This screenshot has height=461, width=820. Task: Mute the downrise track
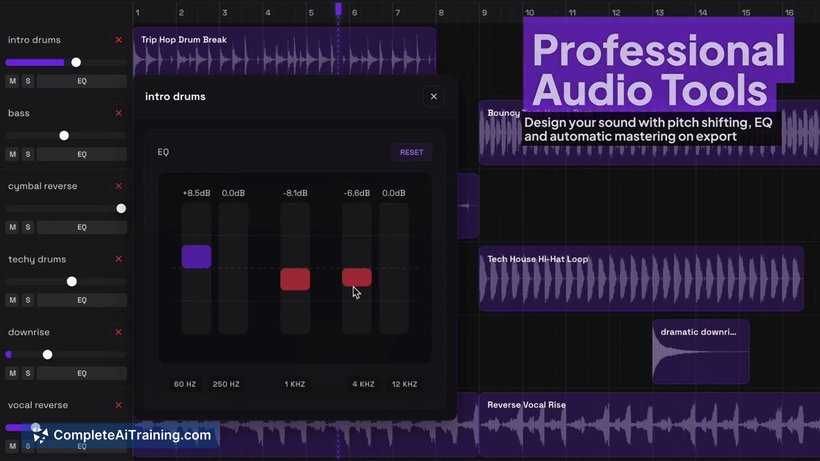[13, 373]
